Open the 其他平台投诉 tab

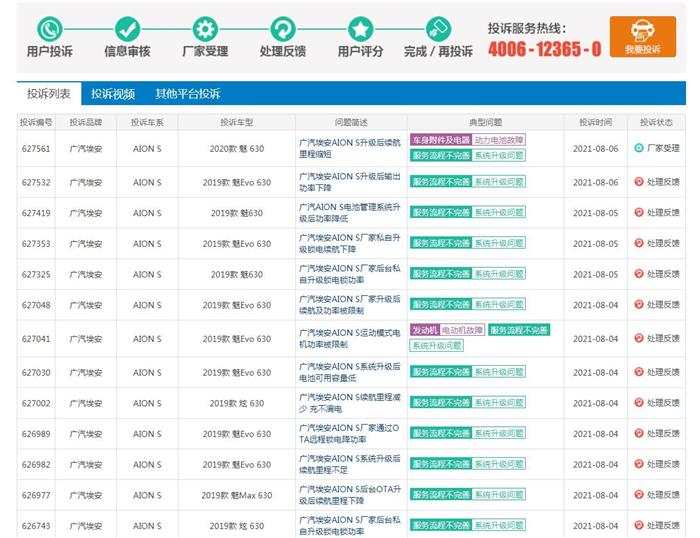point(188,94)
